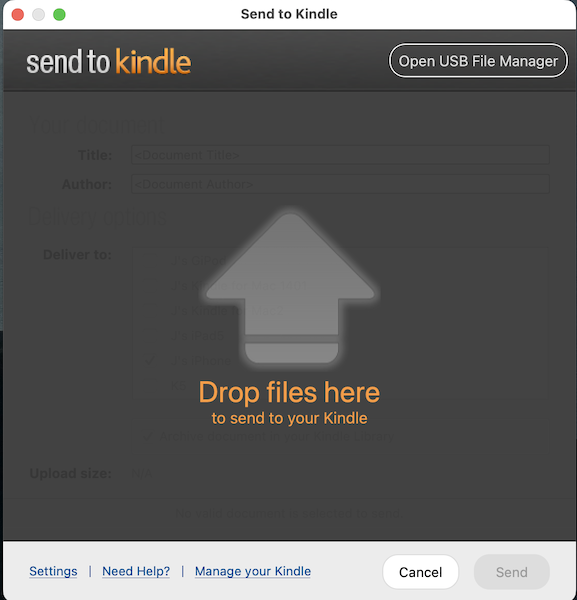Screen dimensions: 577x600
Task: Open USB File Manager
Action: tap(478, 61)
